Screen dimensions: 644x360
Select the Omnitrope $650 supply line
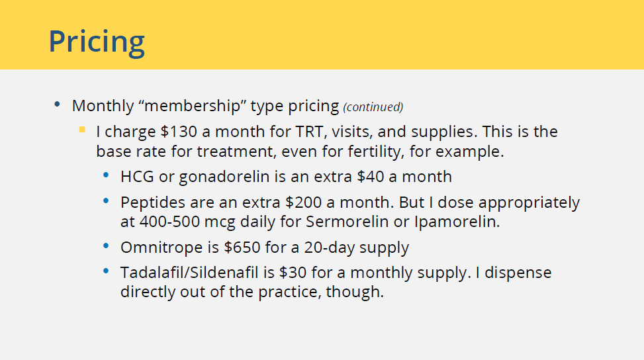click(x=265, y=247)
